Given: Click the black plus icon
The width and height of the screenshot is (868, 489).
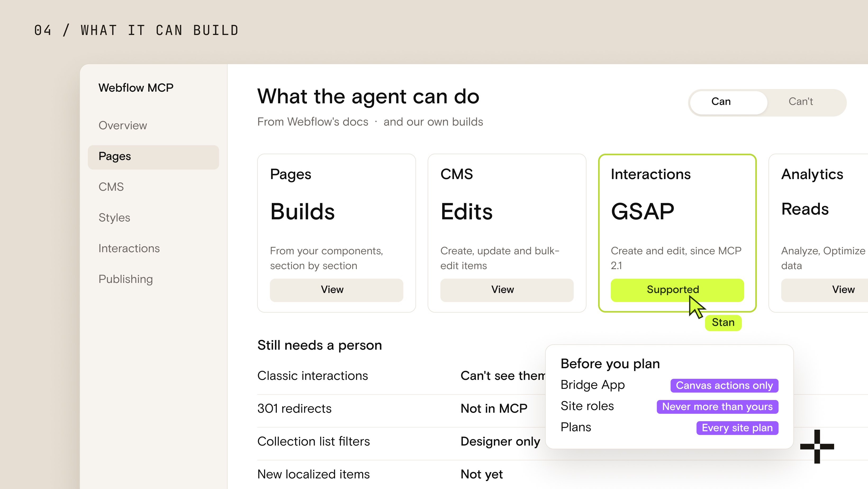Looking at the screenshot, I should pyautogui.click(x=817, y=447).
